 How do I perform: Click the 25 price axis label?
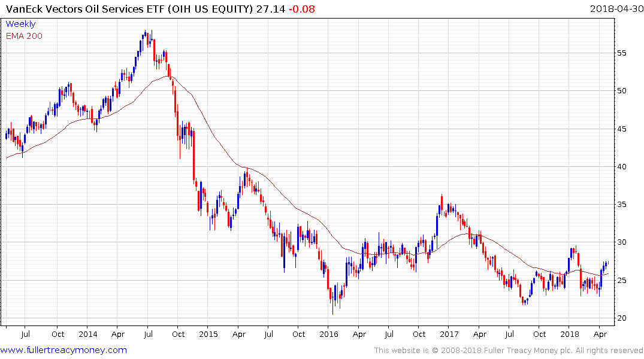(621, 280)
